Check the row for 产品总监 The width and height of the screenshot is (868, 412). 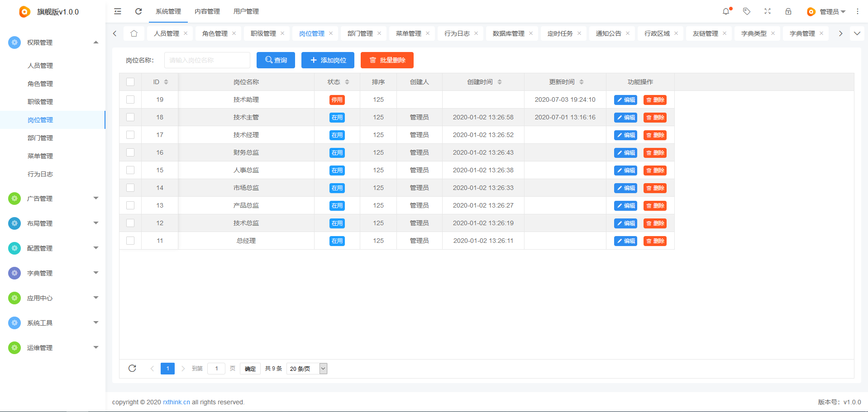pos(130,205)
